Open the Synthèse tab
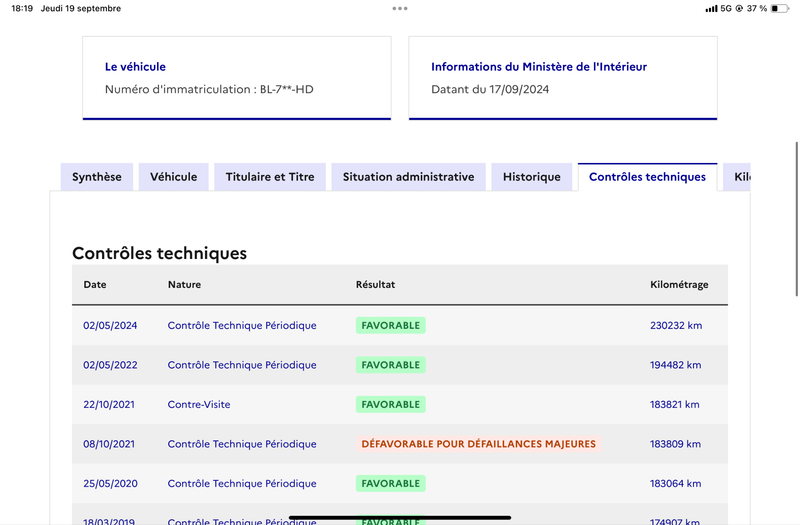The height and width of the screenshot is (525, 800). coord(97,177)
